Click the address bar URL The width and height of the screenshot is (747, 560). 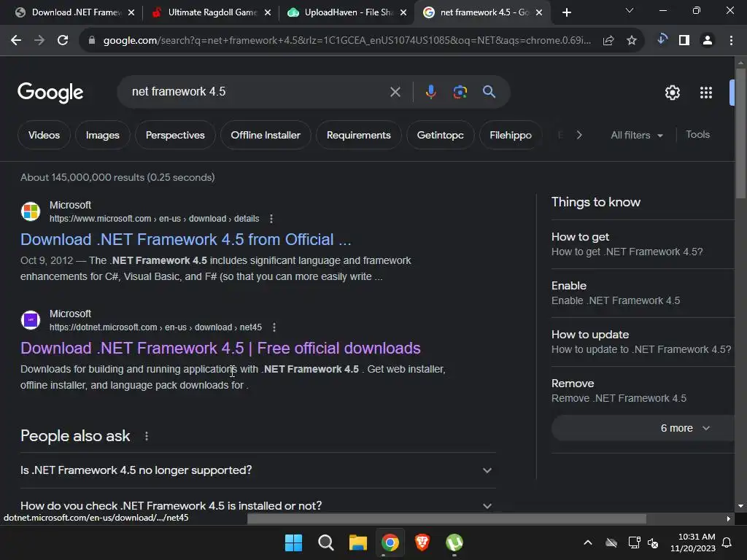click(x=347, y=41)
